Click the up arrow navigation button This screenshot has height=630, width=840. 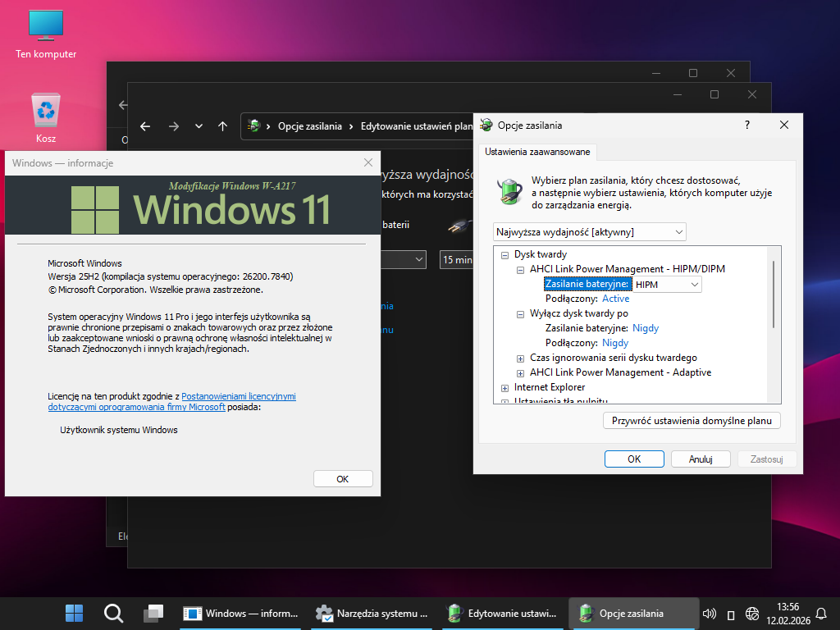[x=222, y=126]
